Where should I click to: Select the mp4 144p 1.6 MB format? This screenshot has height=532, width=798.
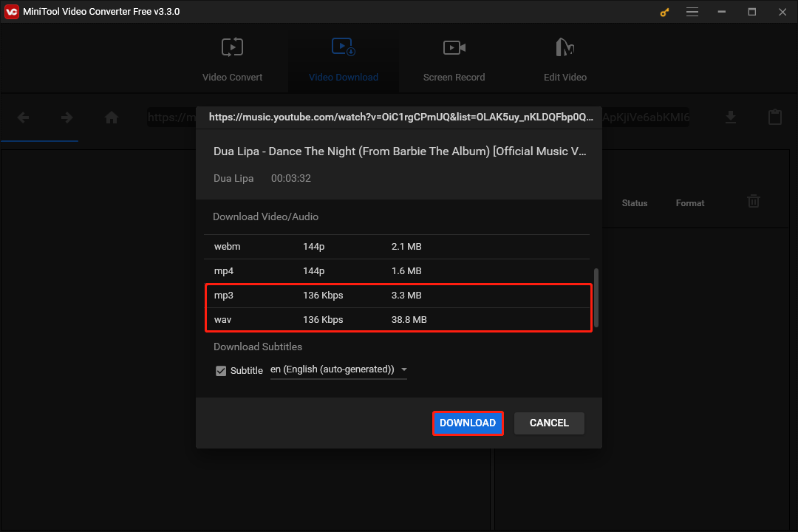[x=397, y=271]
